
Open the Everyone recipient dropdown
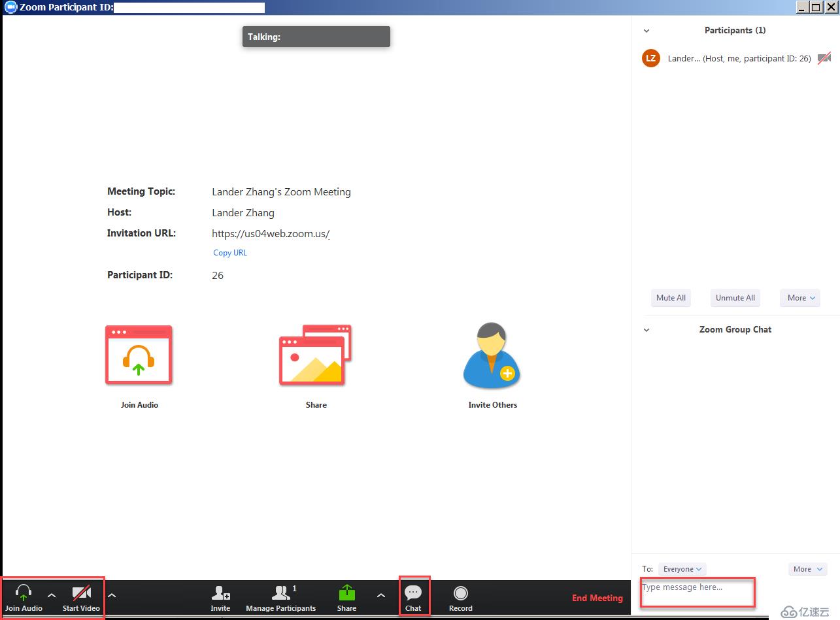point(682,569)
